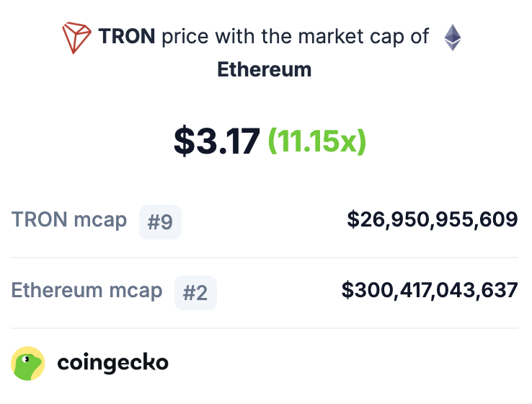The image size is (532, 404).
Task: Click the red TRON logo icon
Action: (76, 38)
